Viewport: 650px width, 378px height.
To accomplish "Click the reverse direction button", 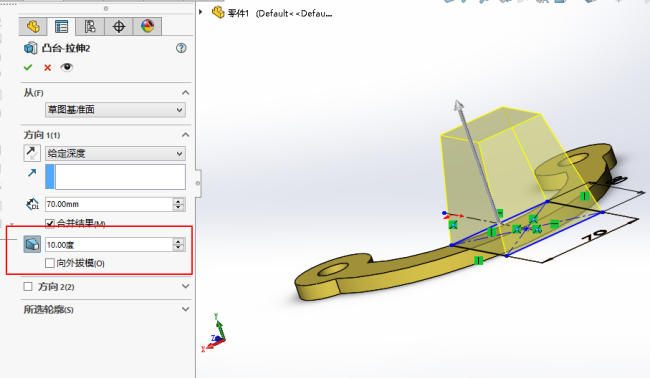I will click(32, 153).
